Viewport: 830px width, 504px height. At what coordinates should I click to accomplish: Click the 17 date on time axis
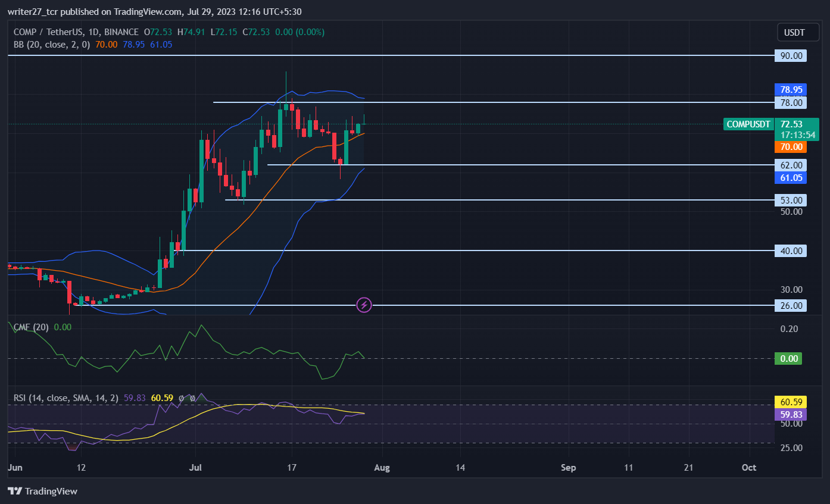click(x=291, y=468)
